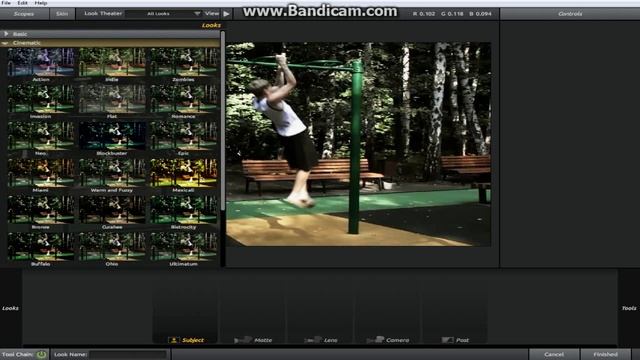Click the Camera tool chain icon
640x360 pixels.
tap(375, 340)
